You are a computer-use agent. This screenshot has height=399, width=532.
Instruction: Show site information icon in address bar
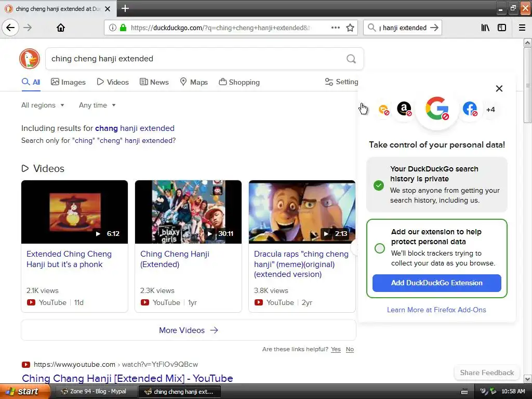coord(112,28)
